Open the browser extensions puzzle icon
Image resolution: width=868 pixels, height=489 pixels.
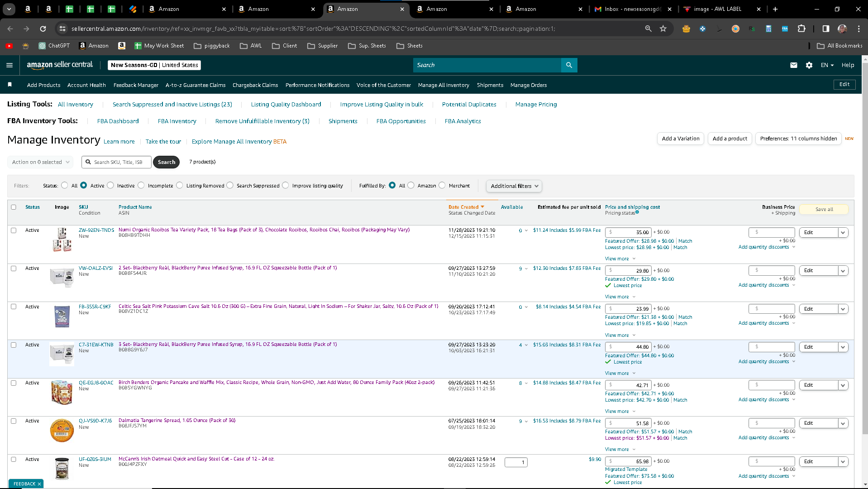pos(801,29)
